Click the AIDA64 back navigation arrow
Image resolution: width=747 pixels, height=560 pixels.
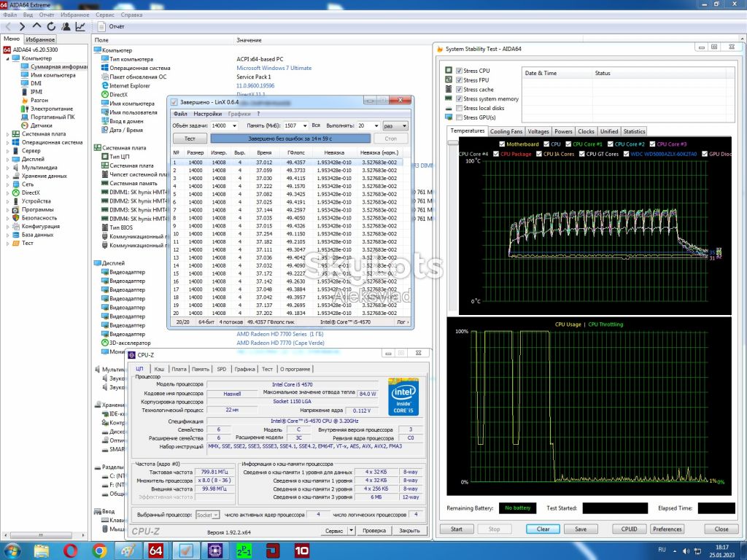coord(8,27)
